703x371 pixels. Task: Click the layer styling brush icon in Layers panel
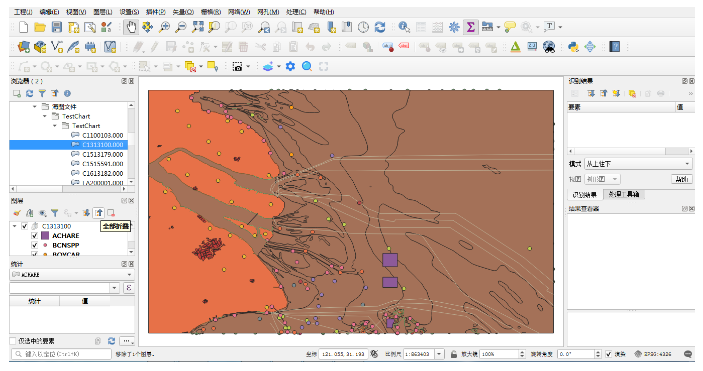pos(17,213)
